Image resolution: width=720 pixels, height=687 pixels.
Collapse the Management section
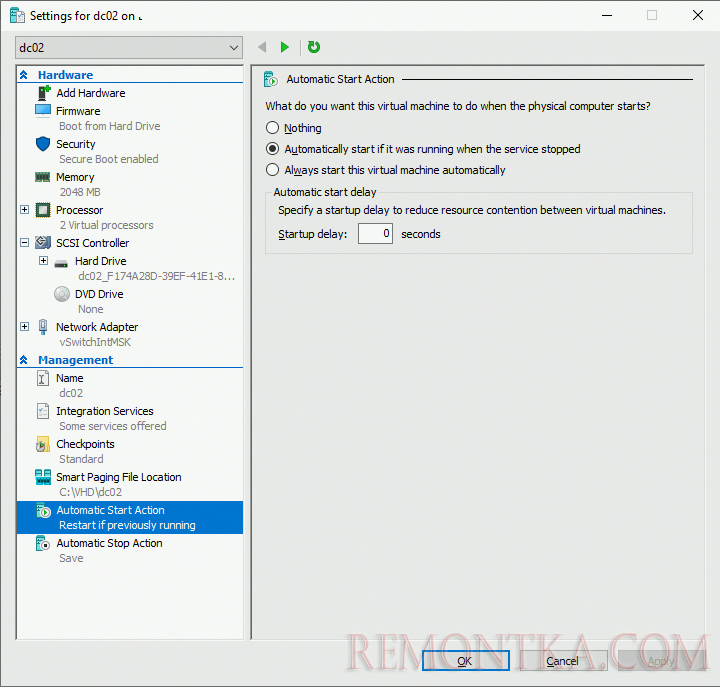[24, 360]
